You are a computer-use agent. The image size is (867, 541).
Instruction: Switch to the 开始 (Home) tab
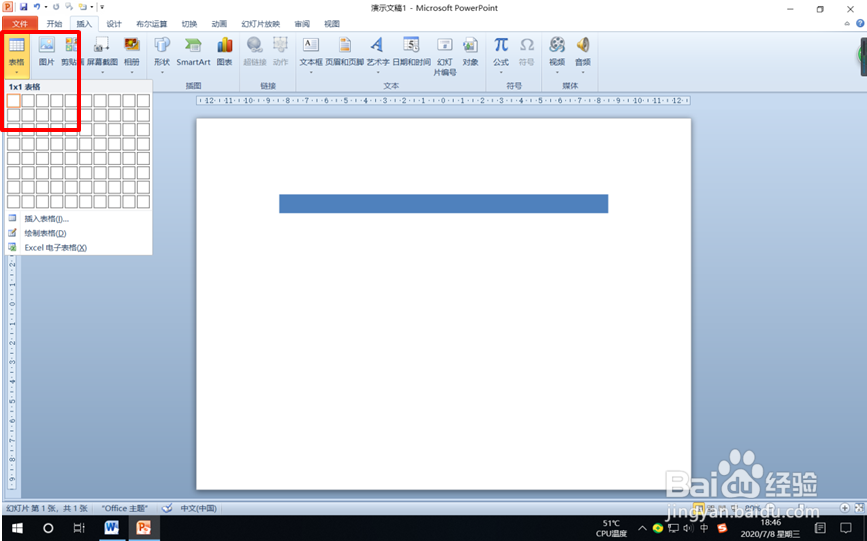tap(54, 24)
